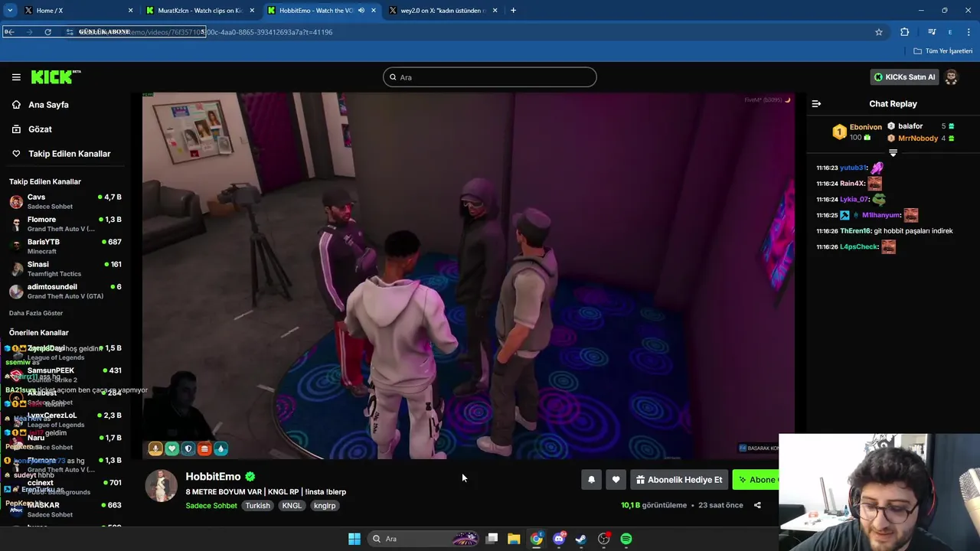Collapse the Chat Replay panel
This screenshot has height=551, width=980.
coord(816,103)
